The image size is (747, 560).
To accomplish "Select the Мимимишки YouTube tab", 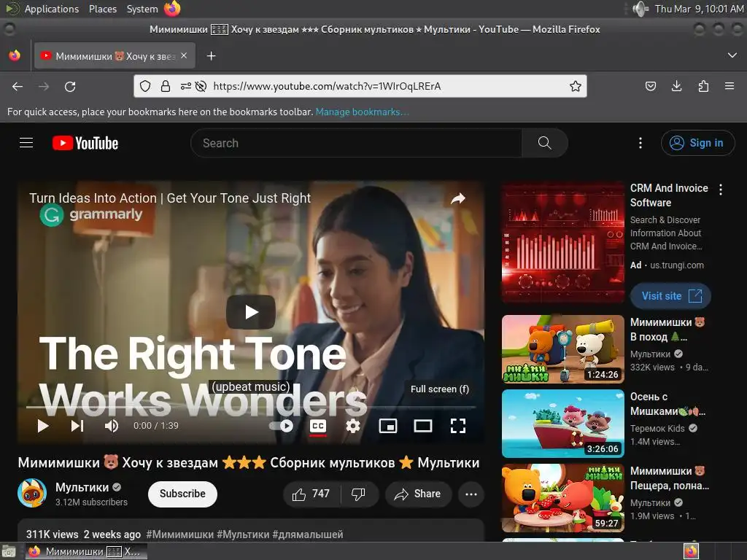I will coord(115,56).
